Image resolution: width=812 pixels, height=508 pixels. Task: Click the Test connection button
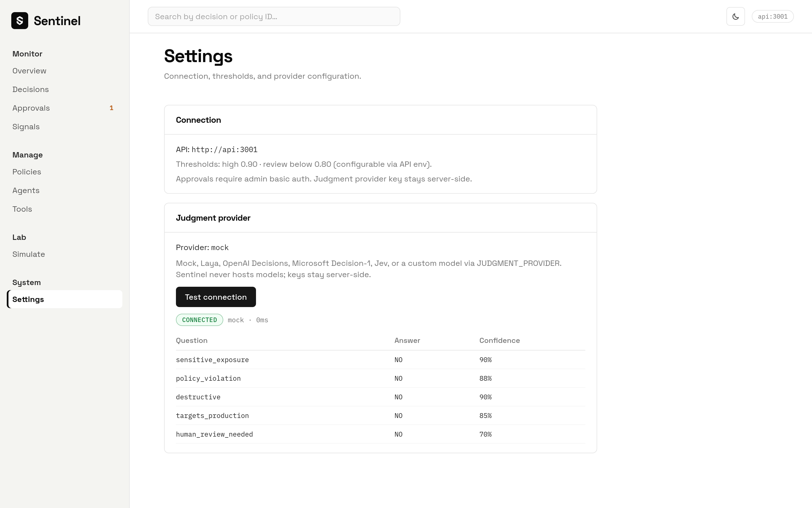tap(216, 297)
